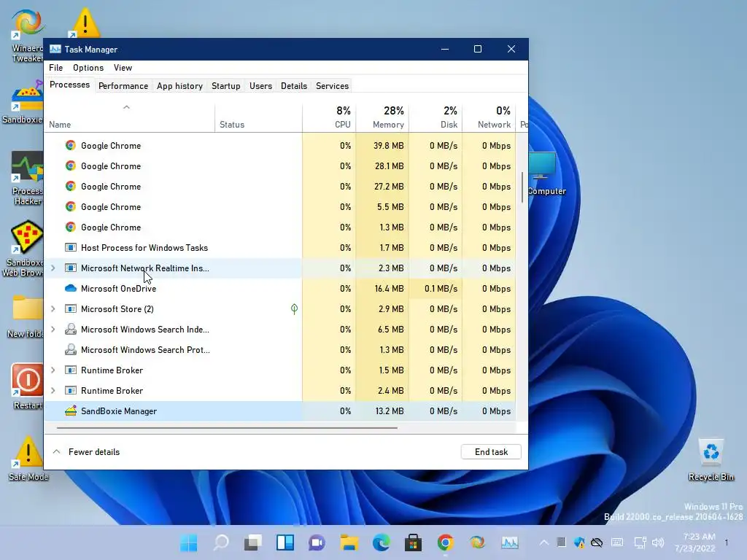Open Task View on the taskbar

tap(253, 542)
